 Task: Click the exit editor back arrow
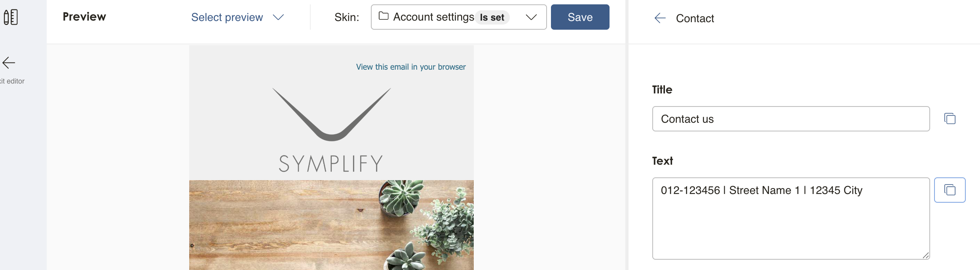pyautogui.click(x=9, y=63)
